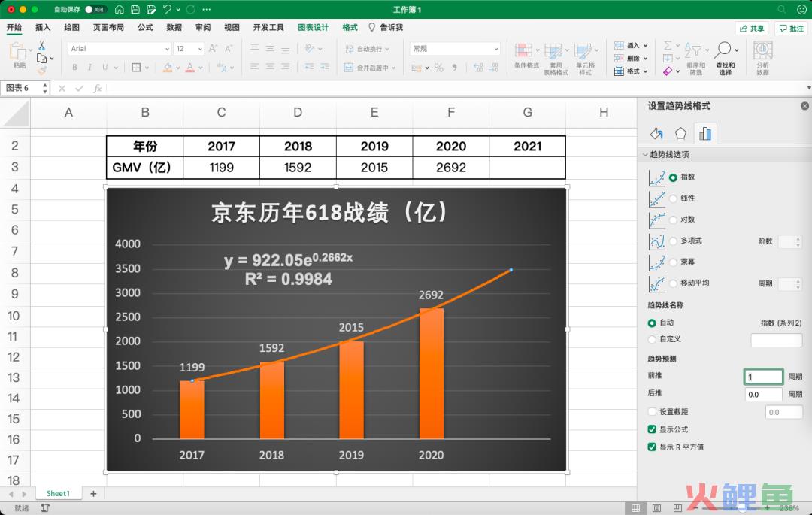Uncheck 显示 R 平方值 checkbox
The height and width of the screenshot is (515, 812).
(652, 447)
